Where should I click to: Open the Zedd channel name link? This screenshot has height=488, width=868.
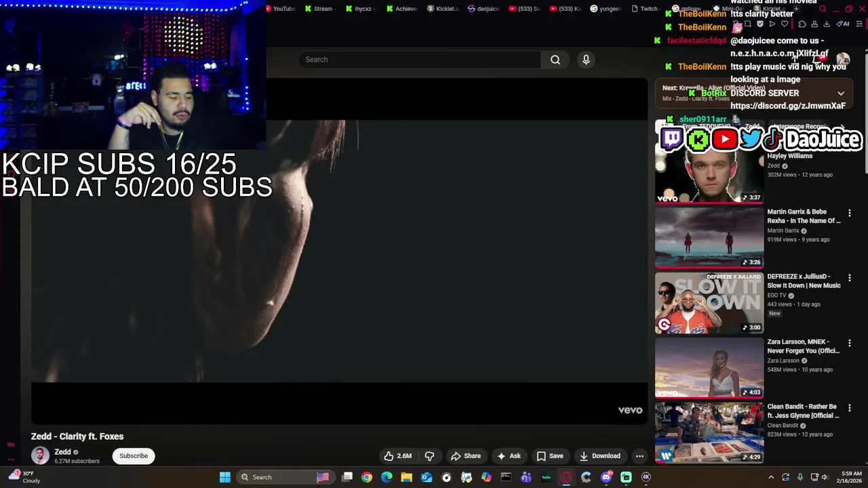(x=63, y=452)
